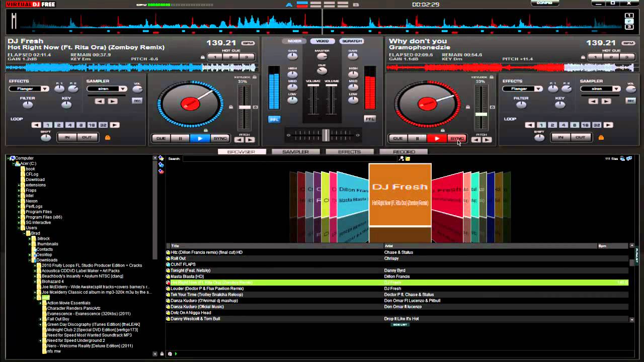Click right deck pitch bend right arrow

point(487,140)
